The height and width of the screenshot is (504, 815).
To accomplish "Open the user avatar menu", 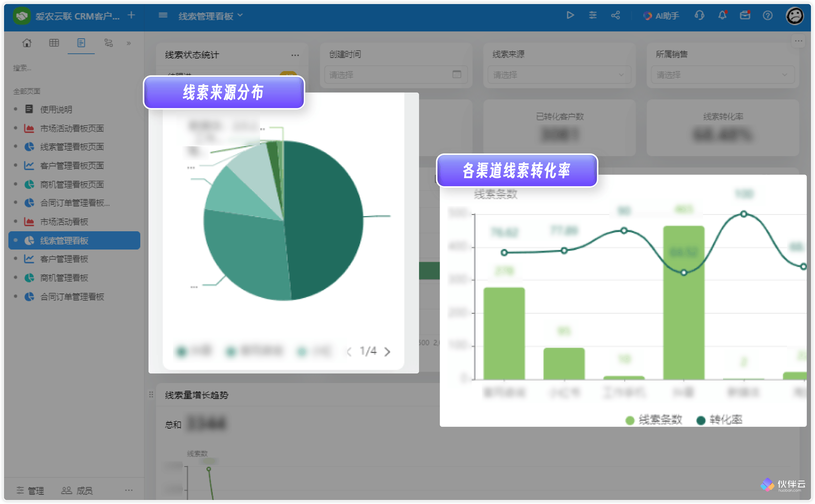I will [795, 16].
